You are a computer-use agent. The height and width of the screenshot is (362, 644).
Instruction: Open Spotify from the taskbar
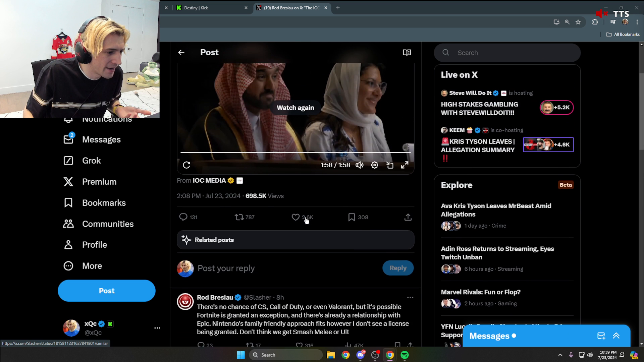click(405, 355)
